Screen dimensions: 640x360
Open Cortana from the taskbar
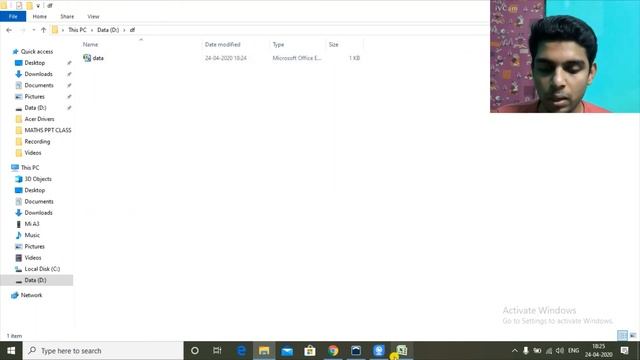pos(195,351)
